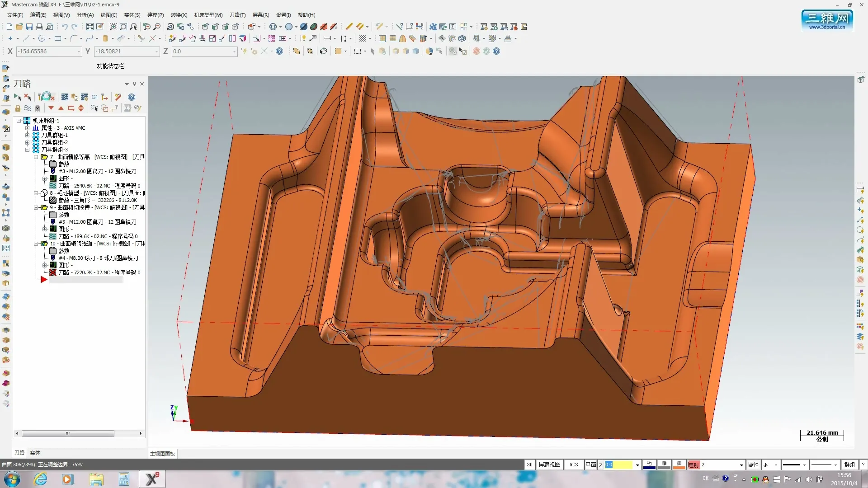Toggle operation 10 toolpath display icon

(x=53, y=272)
